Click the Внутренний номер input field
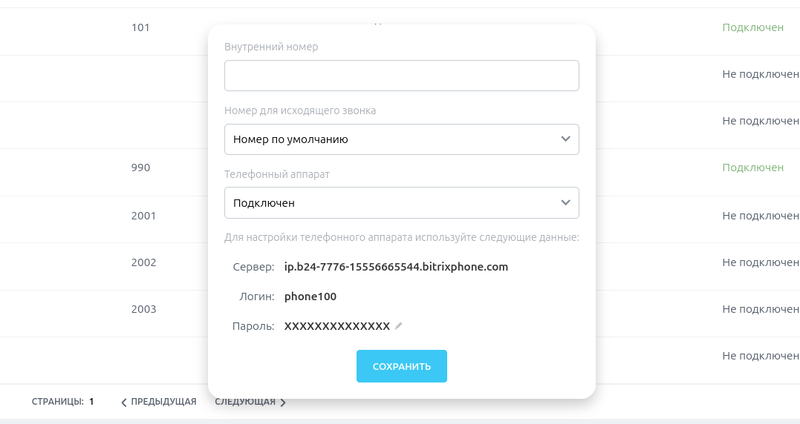This screenshot has height=424, width=800. coord(401,76)
